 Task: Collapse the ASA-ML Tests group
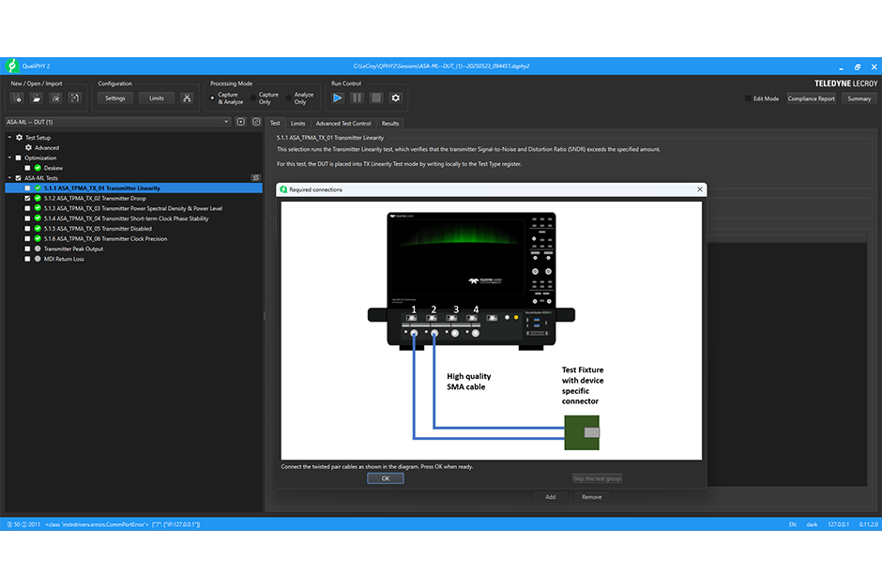(x=9, y=178)
